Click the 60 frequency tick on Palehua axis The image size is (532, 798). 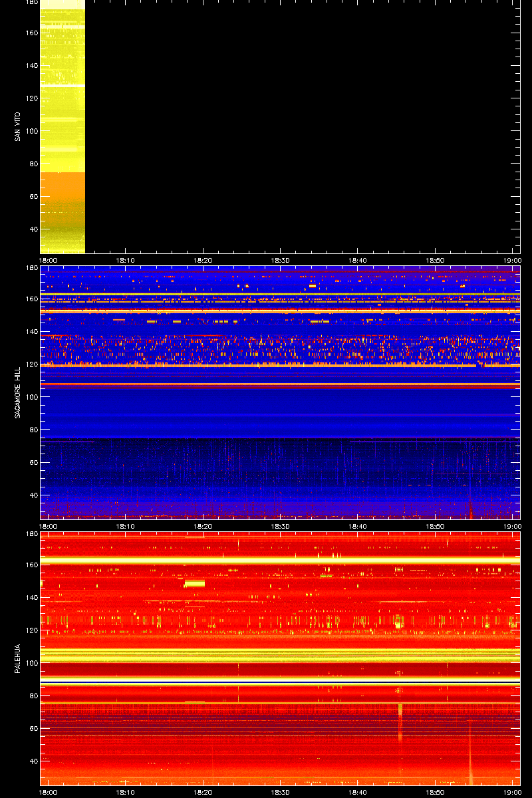(x=33, y=728)
